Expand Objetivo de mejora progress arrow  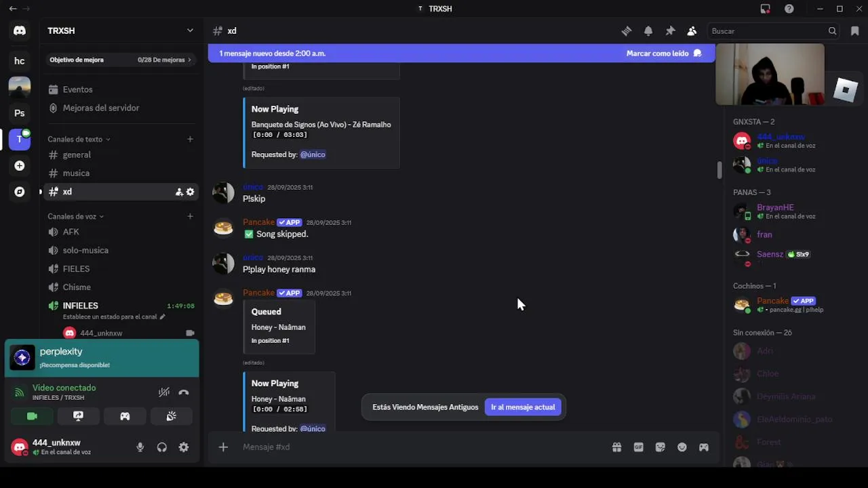coord(189,60)
